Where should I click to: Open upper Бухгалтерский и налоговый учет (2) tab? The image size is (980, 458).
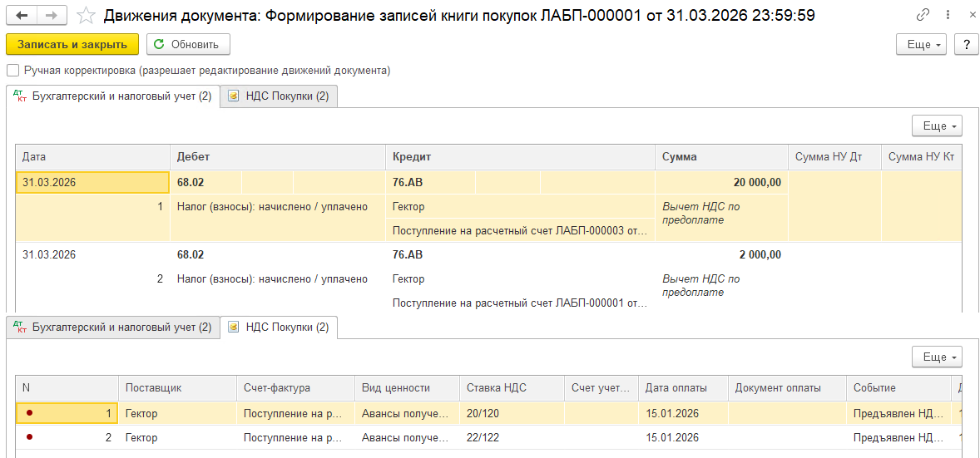tap(113, 97)
